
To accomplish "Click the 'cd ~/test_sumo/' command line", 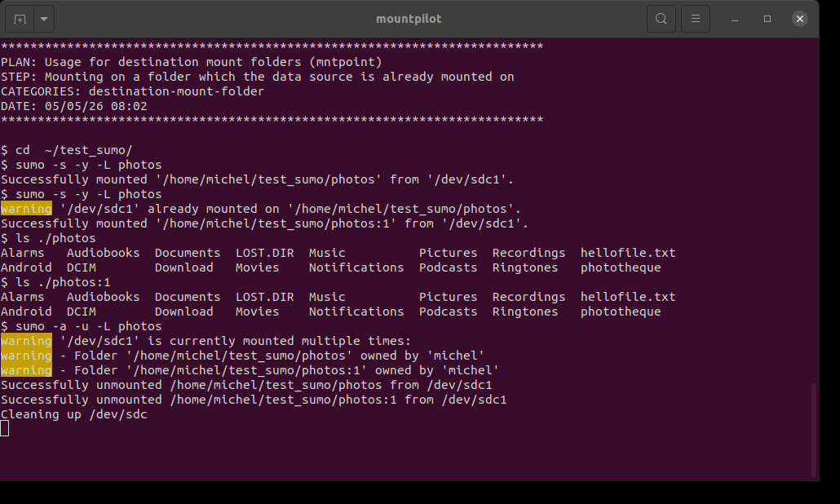I will click(x=66, y=150).
